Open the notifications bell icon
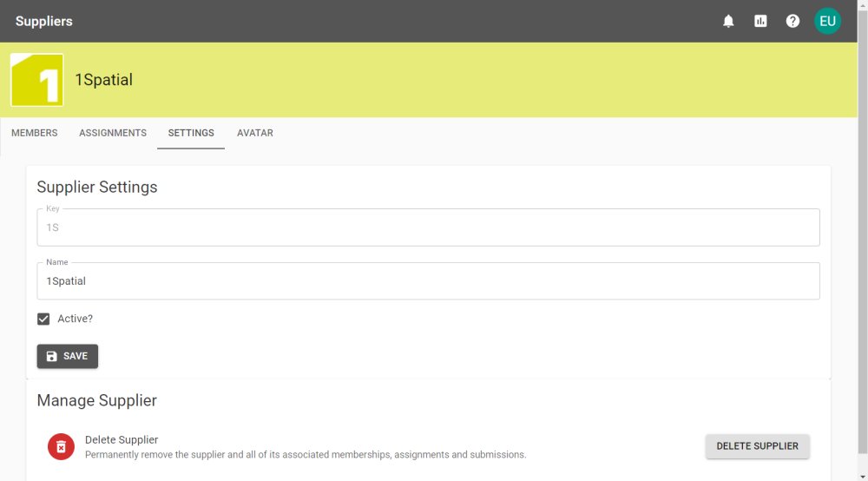This screenshot has width=868, height=481. tap(728, 21)
